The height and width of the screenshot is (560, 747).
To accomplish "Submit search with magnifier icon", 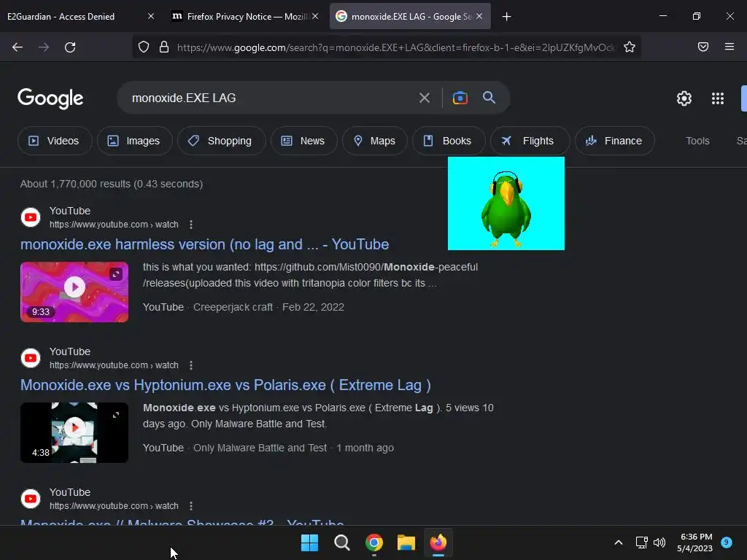I will click(x=489, y=98).
